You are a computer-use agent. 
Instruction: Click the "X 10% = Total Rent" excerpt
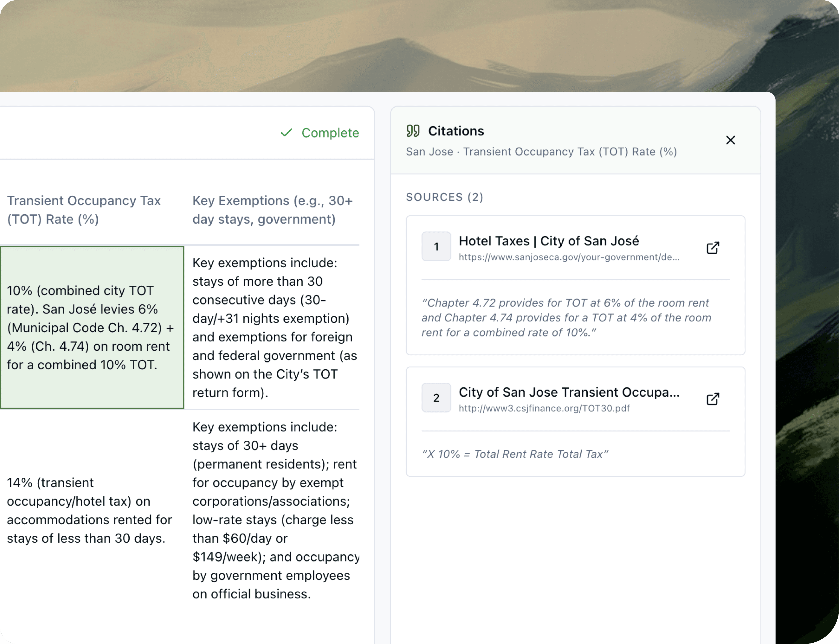(x=515, y=454)
